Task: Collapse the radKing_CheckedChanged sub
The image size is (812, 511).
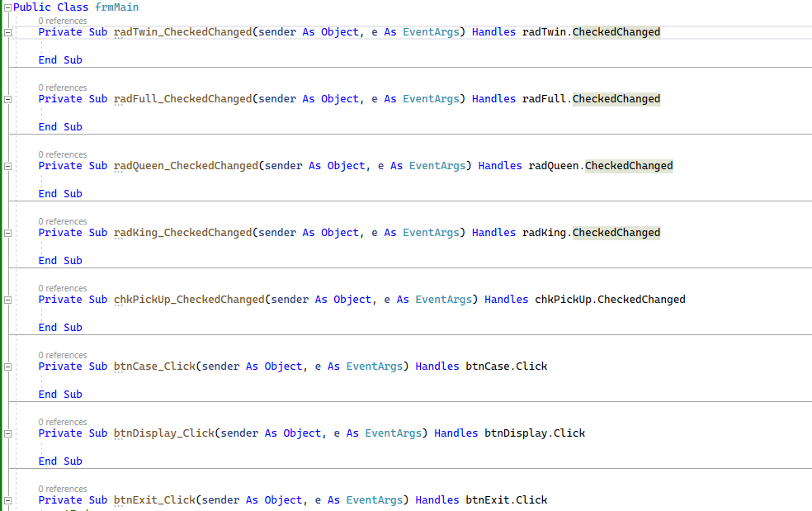Action: (7, 233)
